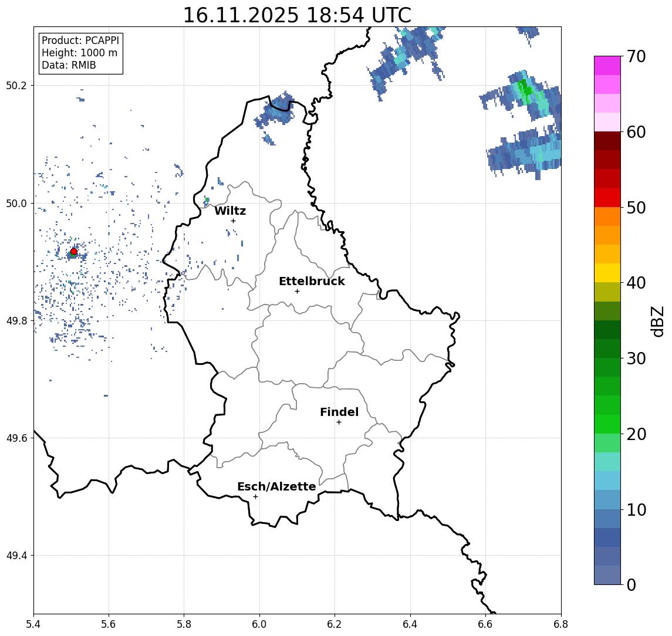672x636 pixels.
Task: Click the 6.2 longitude axis label
Action: coord(335,624)
